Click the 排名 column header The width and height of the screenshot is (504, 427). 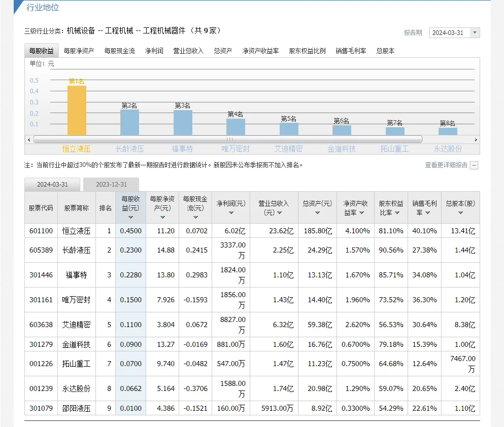pyautogui.click(x=106, y=208)
